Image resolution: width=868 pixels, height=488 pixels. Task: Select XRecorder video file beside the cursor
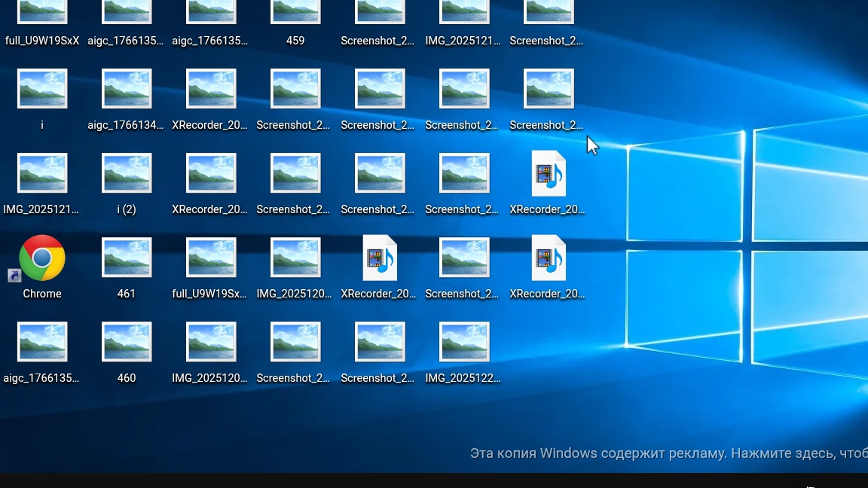click(x=549, y=174)
